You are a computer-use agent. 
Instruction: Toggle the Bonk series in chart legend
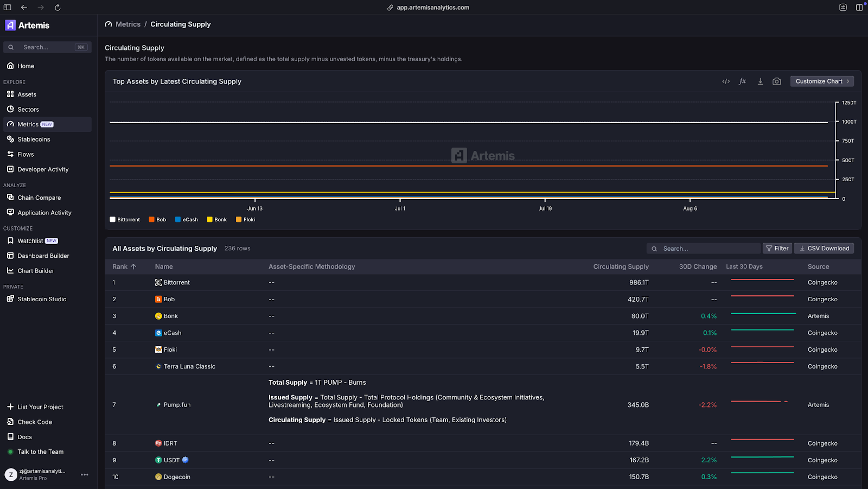click(217, 220)
